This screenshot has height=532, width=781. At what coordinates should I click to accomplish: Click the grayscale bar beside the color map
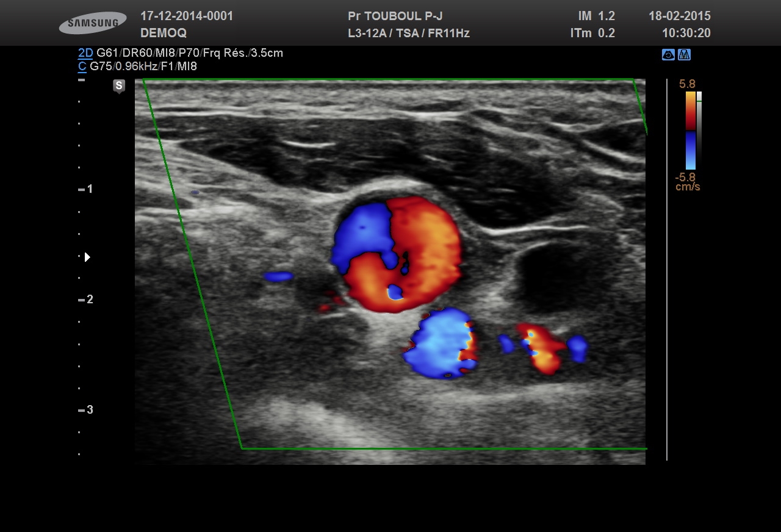(699, 128)
